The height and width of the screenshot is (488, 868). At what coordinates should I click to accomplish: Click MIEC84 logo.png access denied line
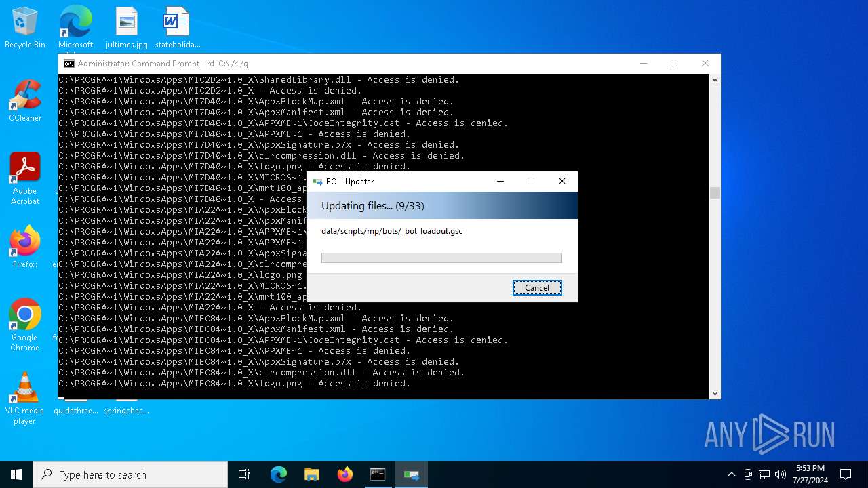235,384
